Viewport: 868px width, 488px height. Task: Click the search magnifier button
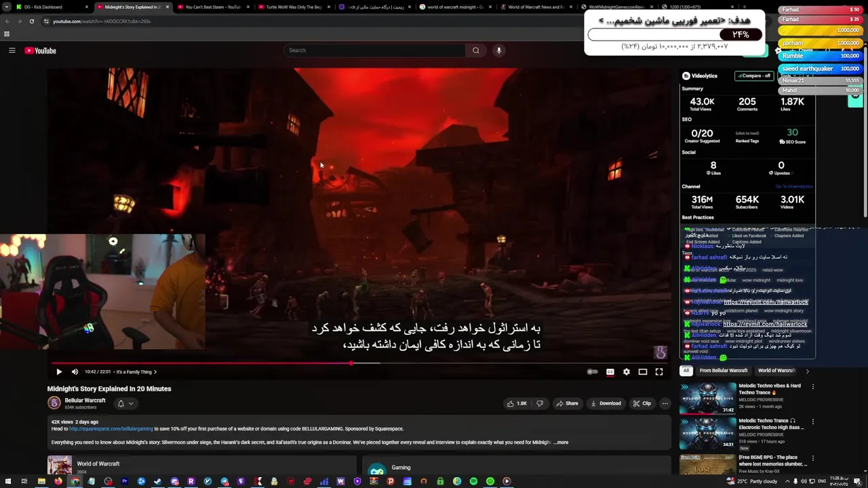tap(475, 50)
